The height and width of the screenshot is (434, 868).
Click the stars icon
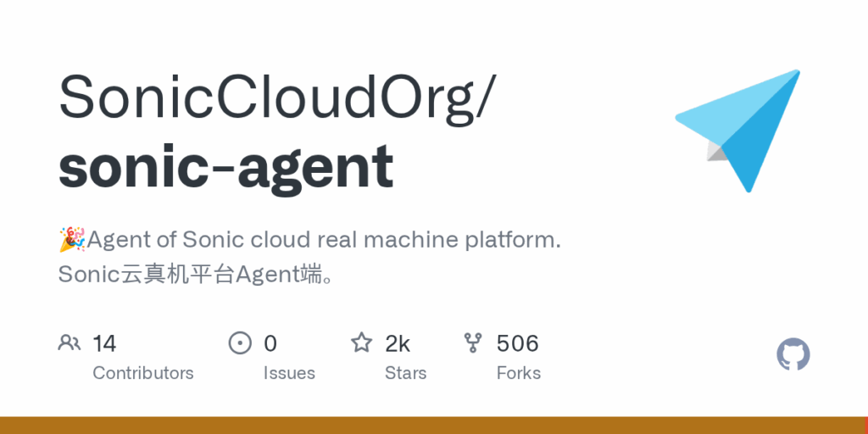point(361,342)
